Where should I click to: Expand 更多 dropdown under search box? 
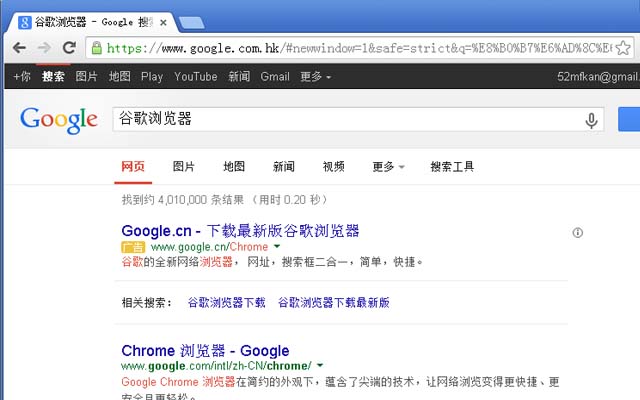[388, 167]
